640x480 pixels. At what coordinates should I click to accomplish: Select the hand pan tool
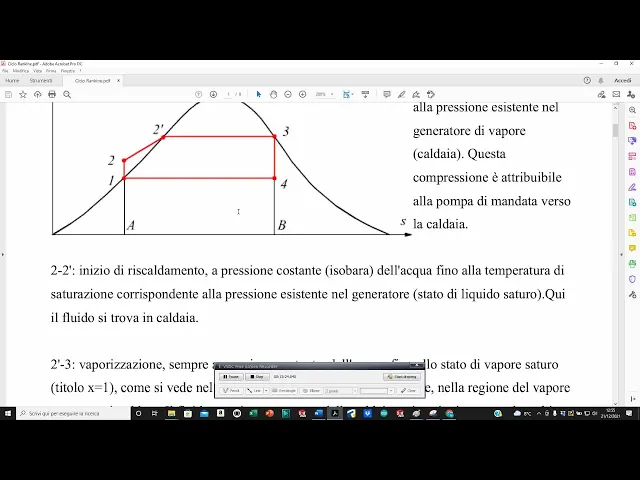point(273,95)
